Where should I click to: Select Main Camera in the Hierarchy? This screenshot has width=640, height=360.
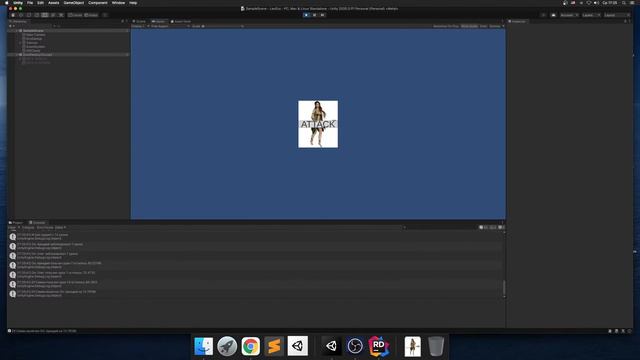pyautogui.click(x=36, y=35)
